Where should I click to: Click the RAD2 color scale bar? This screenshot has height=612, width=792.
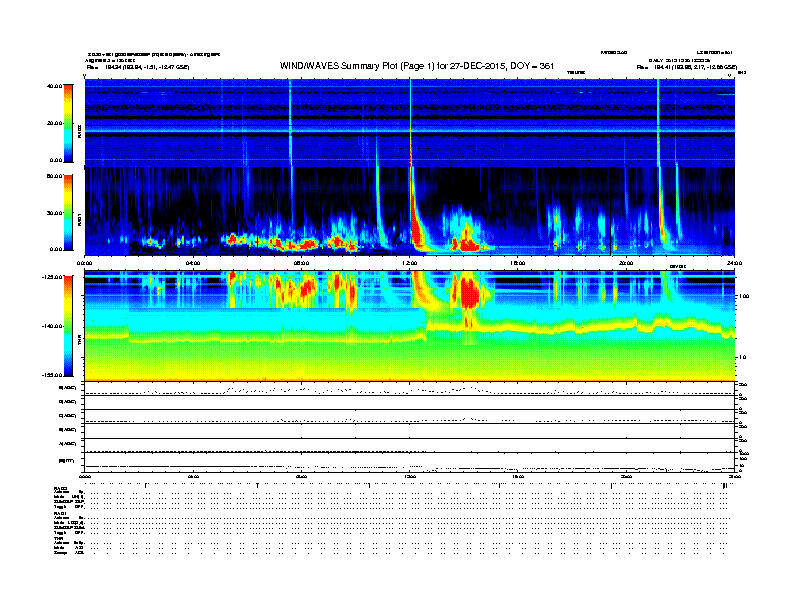[68, 123]
